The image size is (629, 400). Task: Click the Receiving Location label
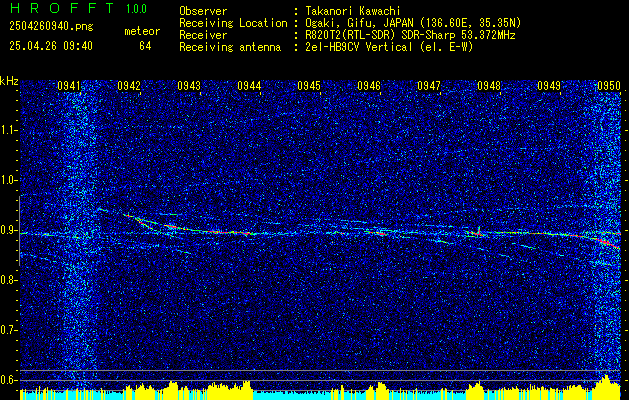233,23
